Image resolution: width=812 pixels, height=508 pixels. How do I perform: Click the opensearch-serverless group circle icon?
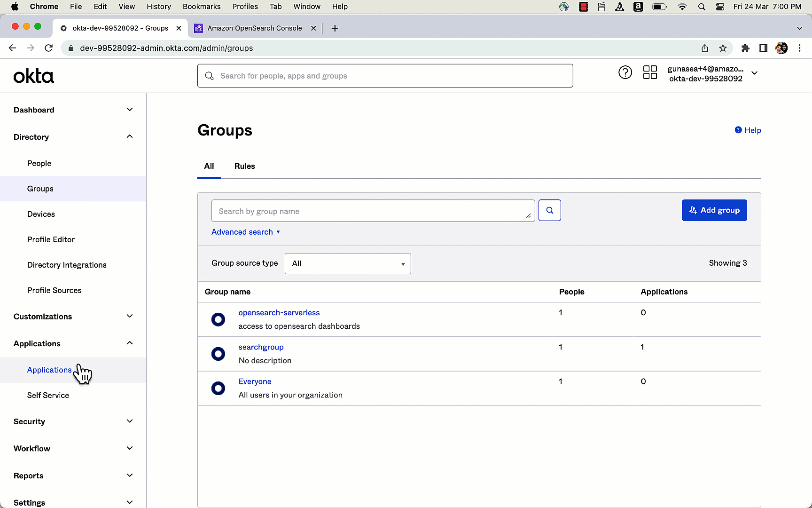(218, 319)
